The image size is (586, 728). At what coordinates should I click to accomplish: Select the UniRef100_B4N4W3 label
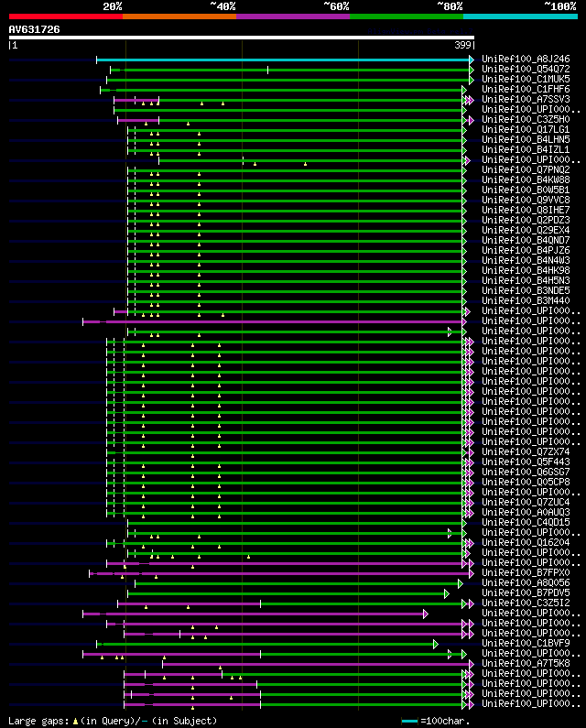coord(526,260)
